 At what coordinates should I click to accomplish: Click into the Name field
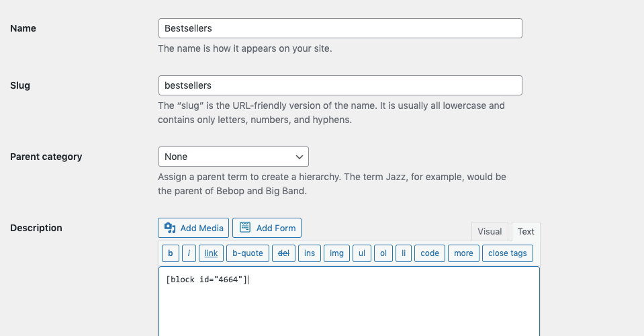[x=340, y=28]
